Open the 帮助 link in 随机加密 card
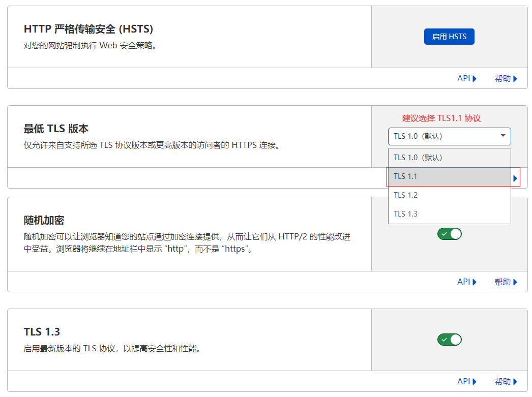532x397 pixels. [x=506, y=282]
